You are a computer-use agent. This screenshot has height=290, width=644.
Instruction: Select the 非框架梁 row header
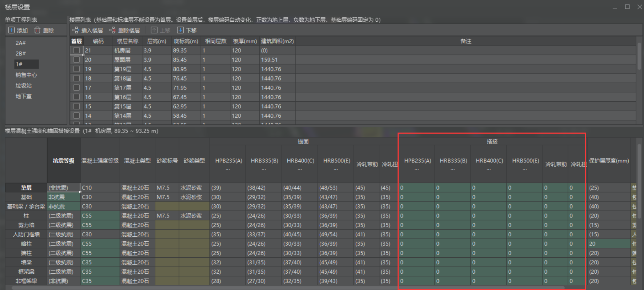[26, 281]
